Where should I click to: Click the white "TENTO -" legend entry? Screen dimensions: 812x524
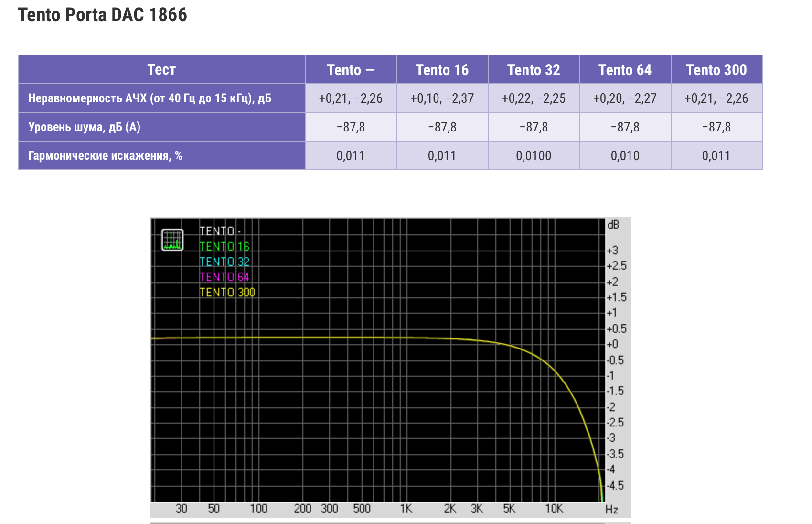point(220,231)
